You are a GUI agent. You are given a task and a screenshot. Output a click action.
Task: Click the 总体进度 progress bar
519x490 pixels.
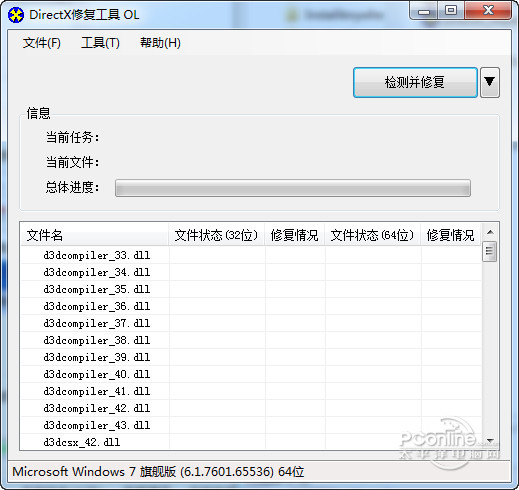[293, 188]
